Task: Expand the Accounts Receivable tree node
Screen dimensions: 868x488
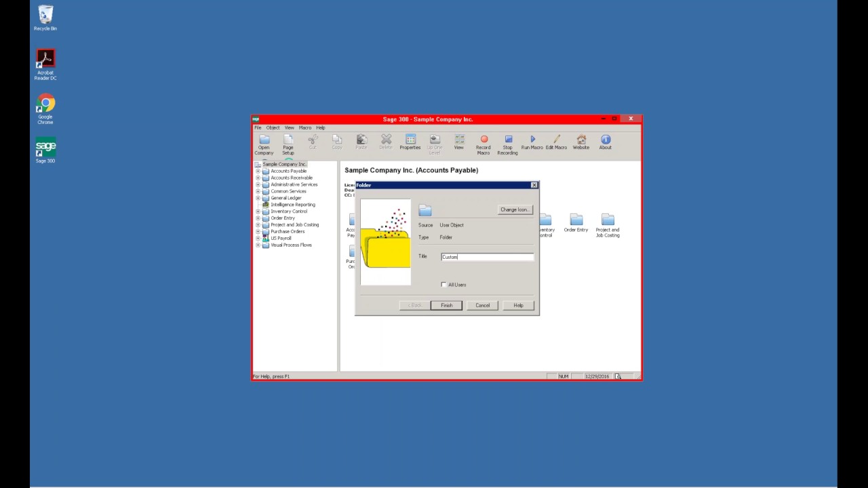Action: coord(258,178)
